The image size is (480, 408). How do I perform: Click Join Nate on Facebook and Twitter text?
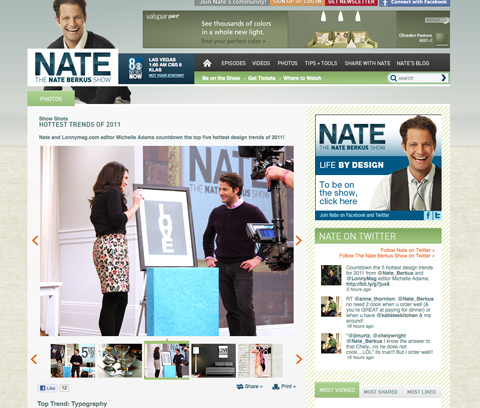tap(354, 215)
